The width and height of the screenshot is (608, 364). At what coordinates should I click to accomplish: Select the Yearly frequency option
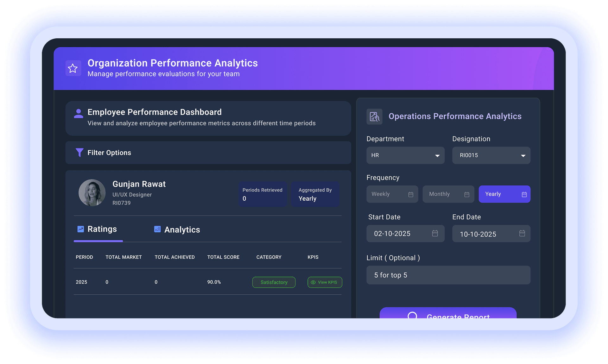coord(504,194)
